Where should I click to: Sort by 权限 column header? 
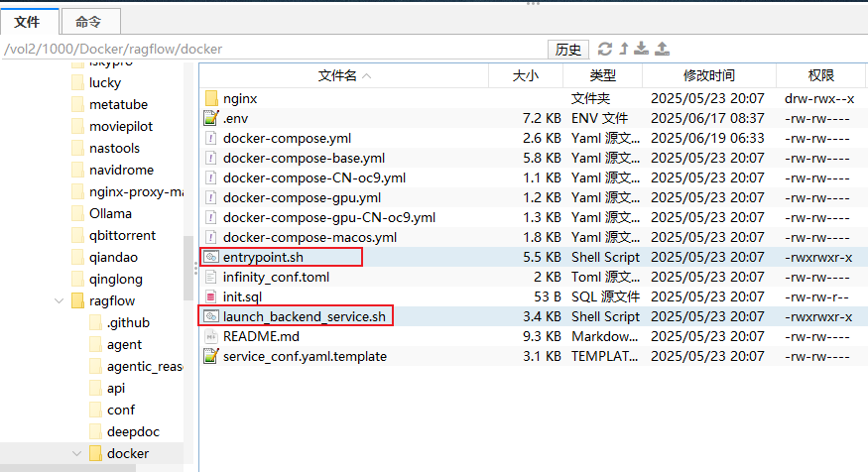pyautogui.click(x=821, y=75)
